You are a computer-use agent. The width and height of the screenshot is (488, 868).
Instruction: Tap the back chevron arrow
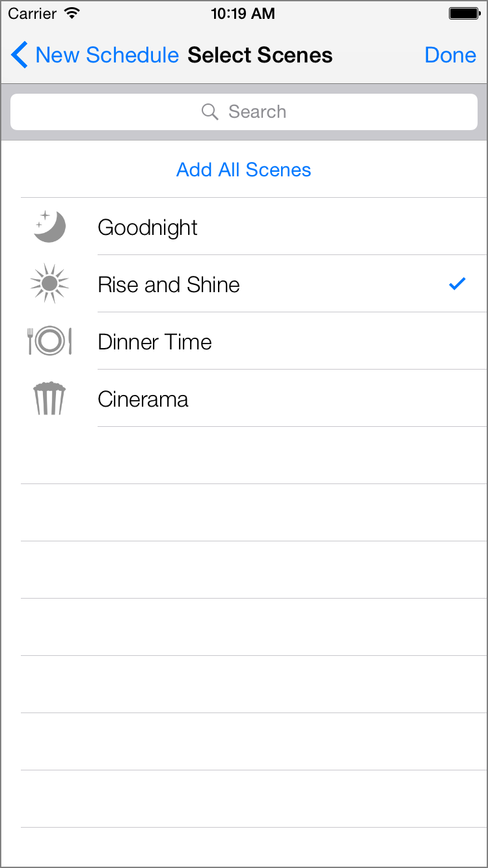[20, 55]
